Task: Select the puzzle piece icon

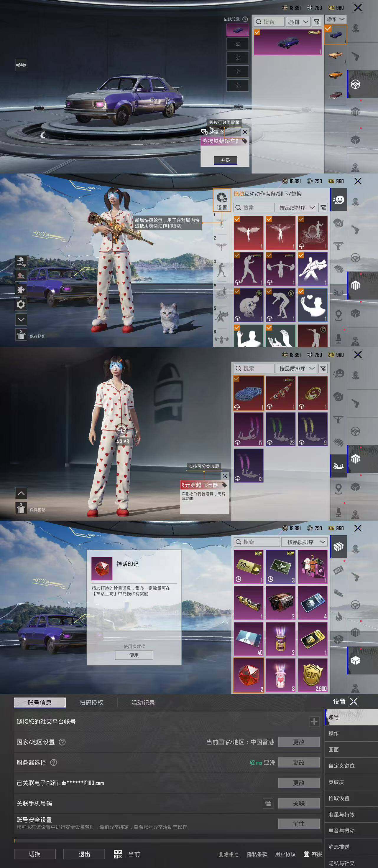Action: (x=21, y=290)
